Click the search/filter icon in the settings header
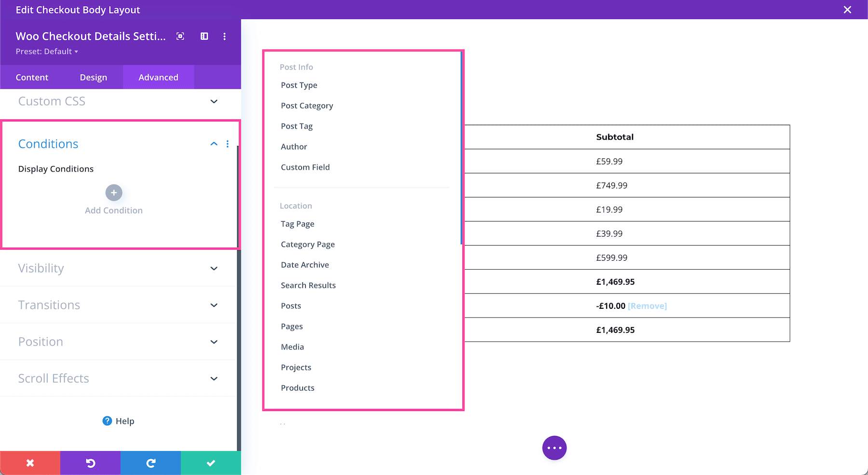 [180, 36]
